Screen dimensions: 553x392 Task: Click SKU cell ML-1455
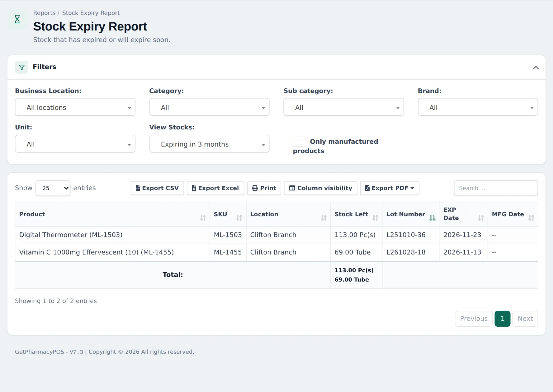(228, 252)
